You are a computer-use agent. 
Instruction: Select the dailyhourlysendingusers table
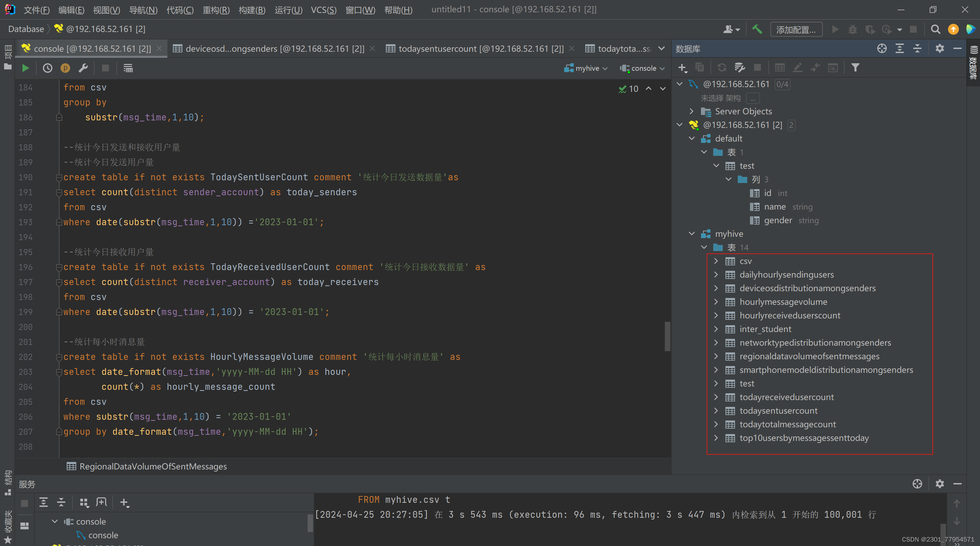(x=786, y=275)
